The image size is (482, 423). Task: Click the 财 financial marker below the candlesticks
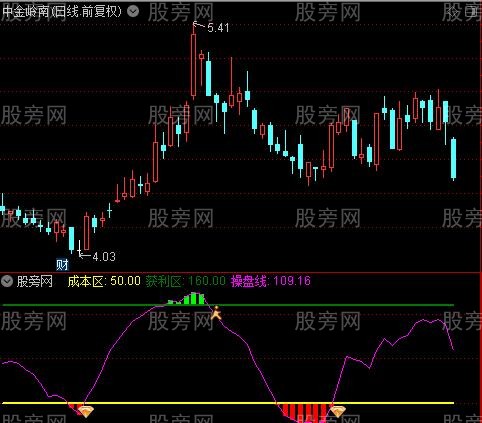[x=62, y=265]
